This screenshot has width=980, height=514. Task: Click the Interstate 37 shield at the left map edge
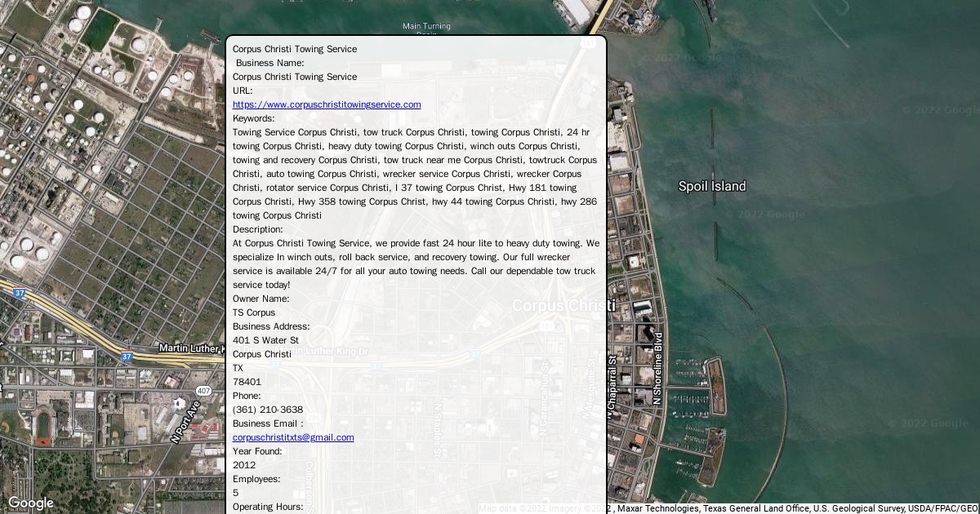point(20,293)
